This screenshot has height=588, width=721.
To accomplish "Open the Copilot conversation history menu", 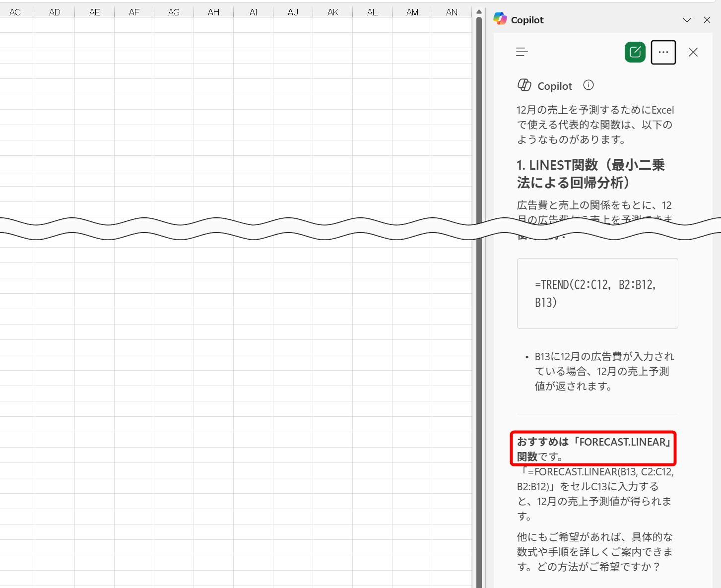I will pyautogui.click(x=522, y=52).
